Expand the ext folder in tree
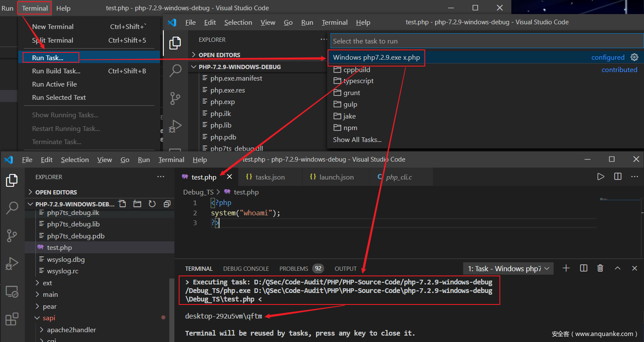644x342 pixels. (x=47, y=283)
